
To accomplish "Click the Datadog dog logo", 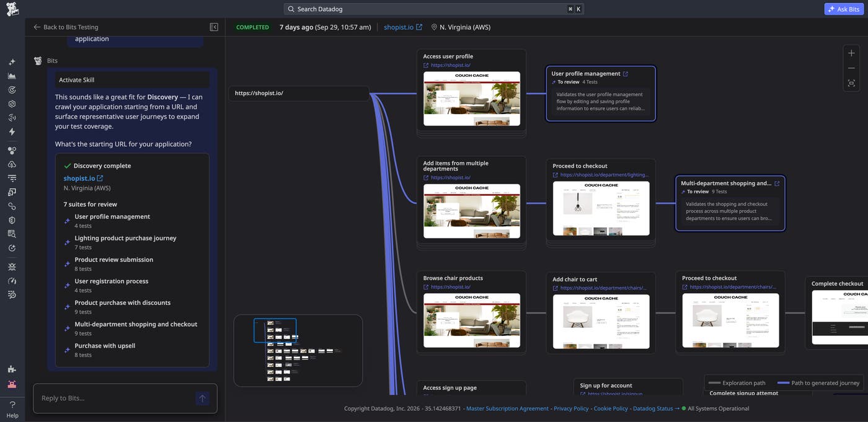I will (x=12, y=9).
